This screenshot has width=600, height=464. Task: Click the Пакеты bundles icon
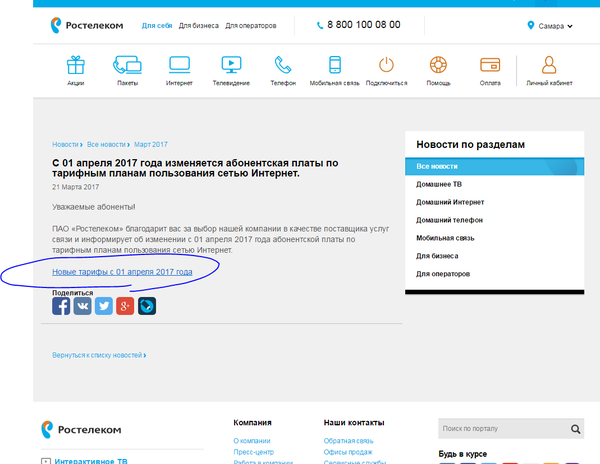coord(127,66)
